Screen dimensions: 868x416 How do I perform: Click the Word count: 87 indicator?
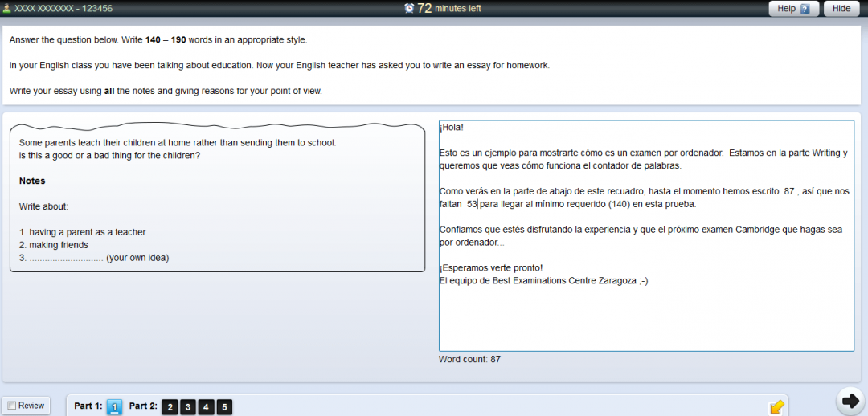point(469,359)
